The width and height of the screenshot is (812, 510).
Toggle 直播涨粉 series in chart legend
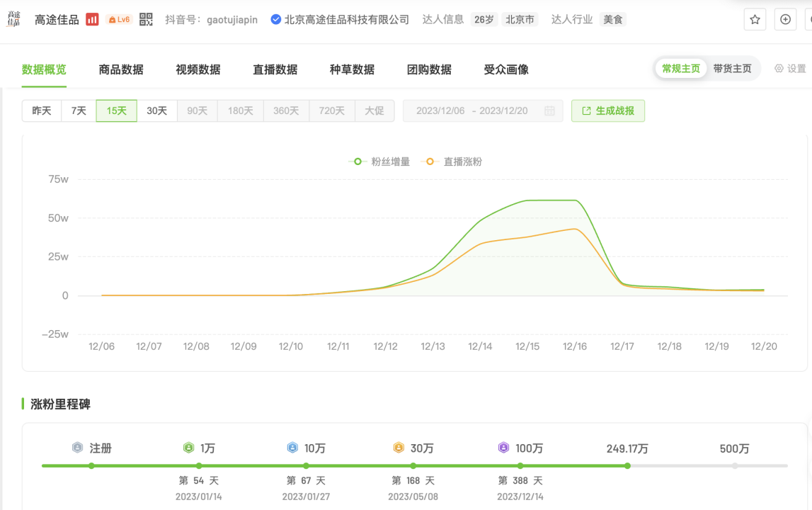point(452,161)
